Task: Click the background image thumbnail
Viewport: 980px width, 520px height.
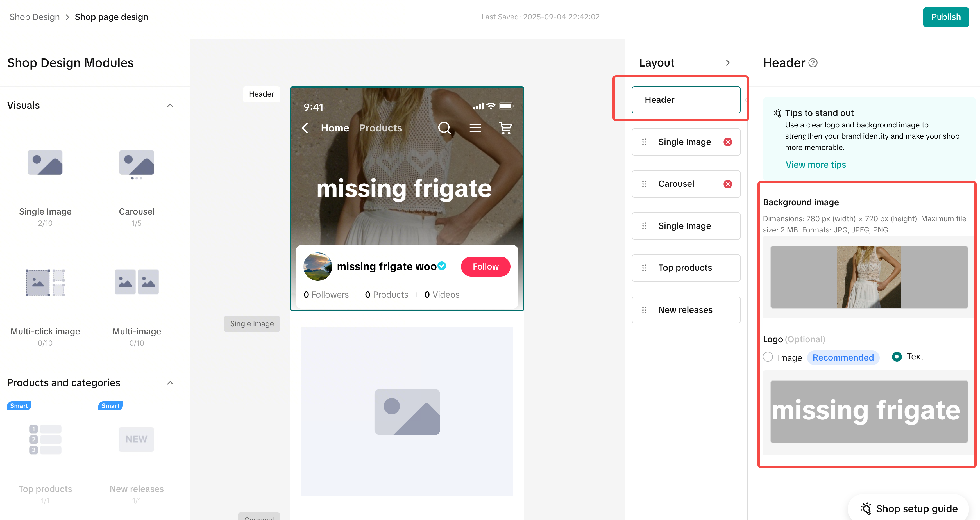Action: 869,277
